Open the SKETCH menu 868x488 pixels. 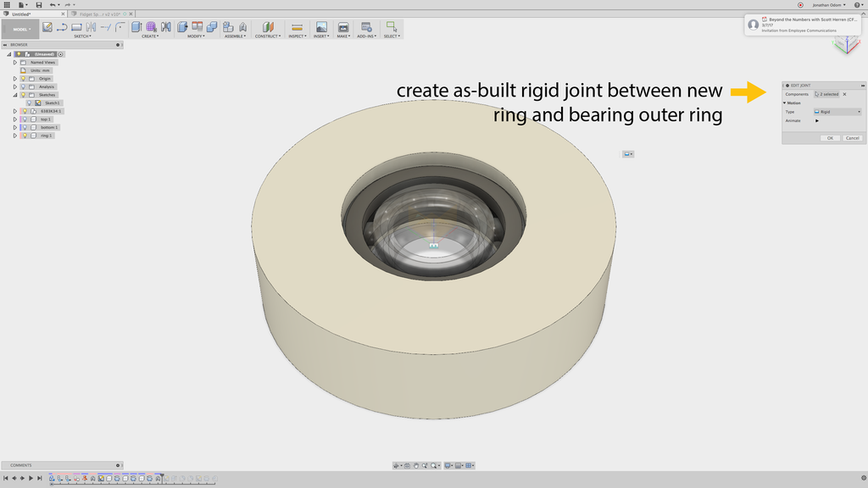[82, 36]
